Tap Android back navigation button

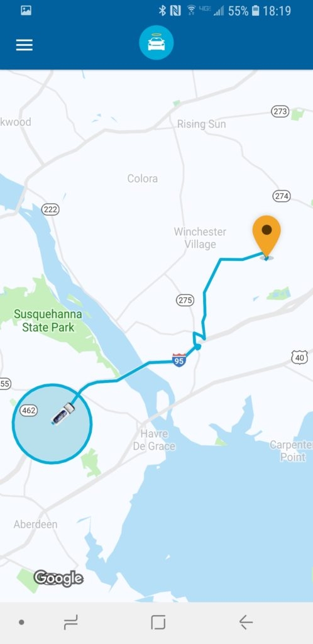246,622
